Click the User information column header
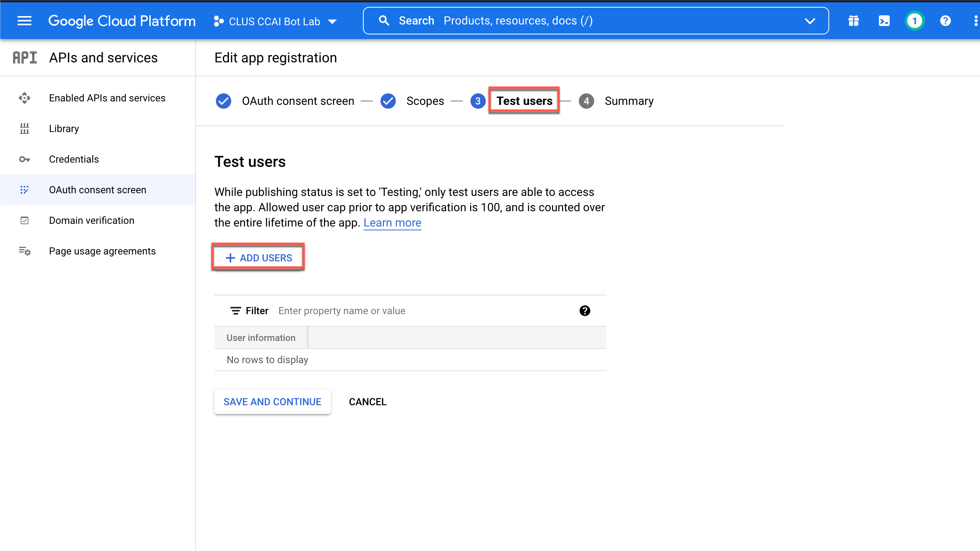 click(x=261, y=338)
